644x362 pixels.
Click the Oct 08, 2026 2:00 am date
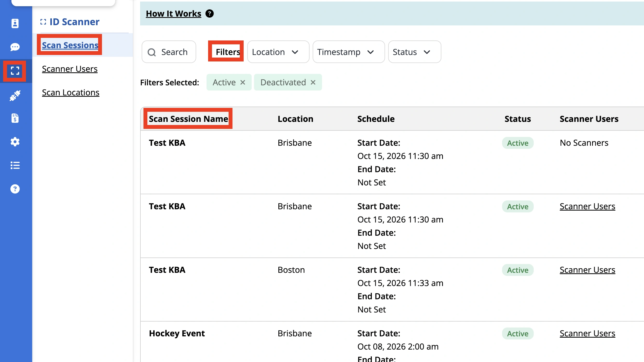[398, 347]
